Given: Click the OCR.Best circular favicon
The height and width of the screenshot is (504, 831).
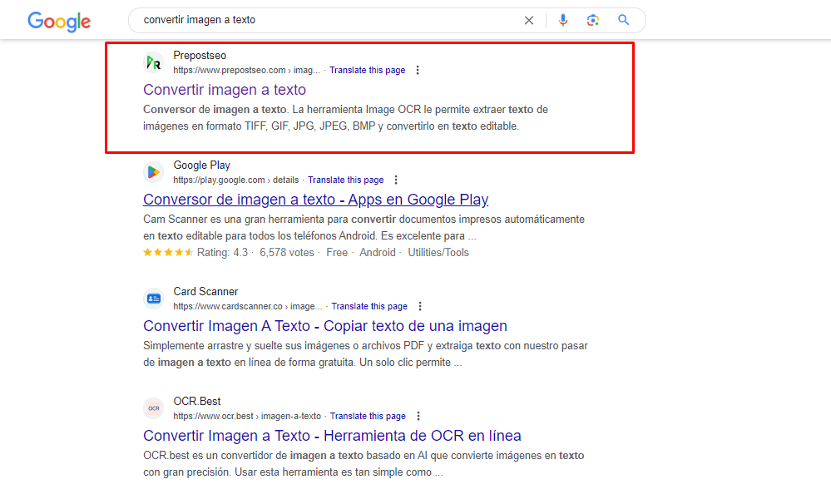Looking at the screenshot, I should tap(153, 408).
